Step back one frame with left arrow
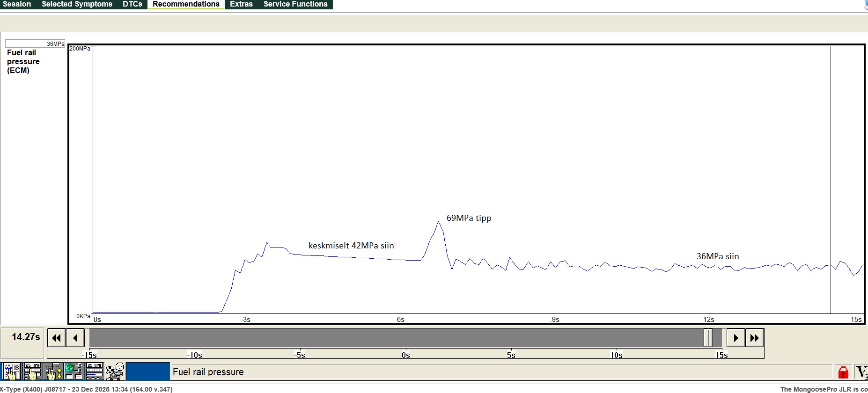Image resolution: width=868 pixels, height=393 pixels. click(x=75, y=338)
